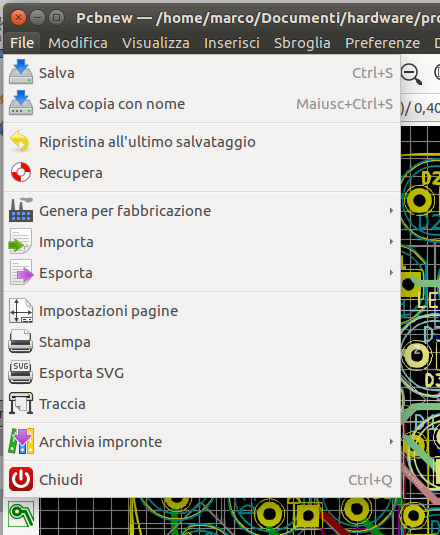Choose Salva from the File menu

pyautogui.click(x=202, y=73)
